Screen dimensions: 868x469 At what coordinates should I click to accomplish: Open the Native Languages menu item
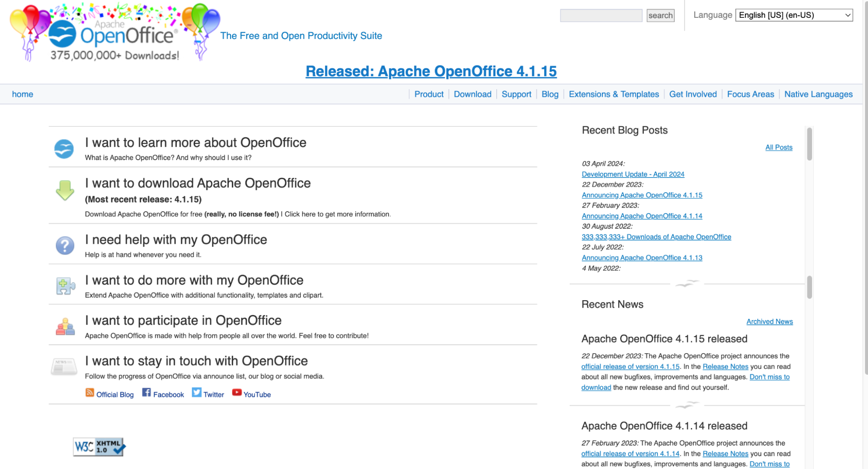click(818, 94)
